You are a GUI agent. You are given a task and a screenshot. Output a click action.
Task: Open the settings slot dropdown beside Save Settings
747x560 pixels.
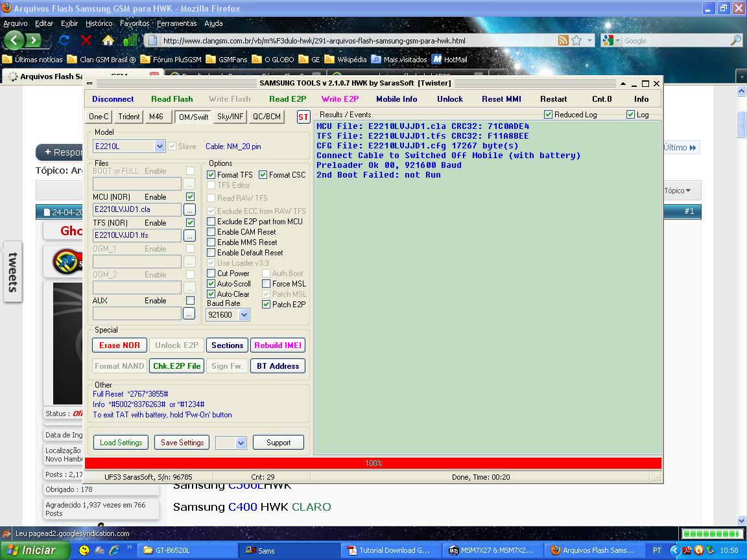tap(241, 443)
